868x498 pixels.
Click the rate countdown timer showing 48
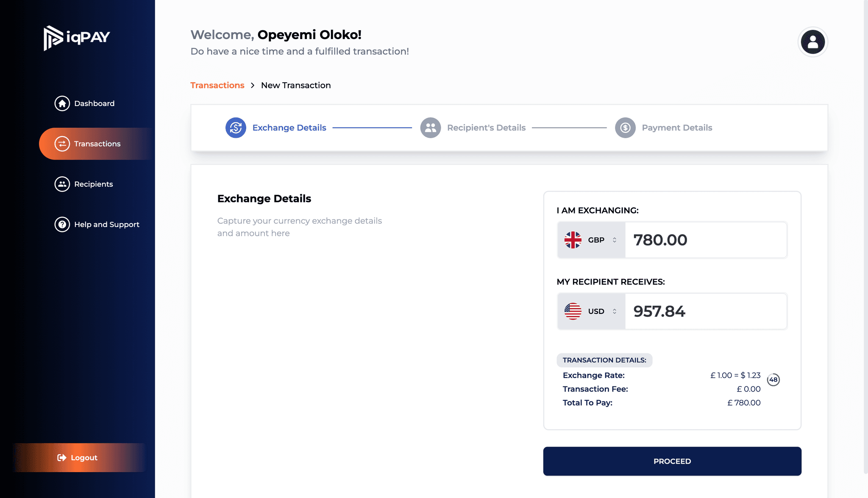(x=773, y=380)
